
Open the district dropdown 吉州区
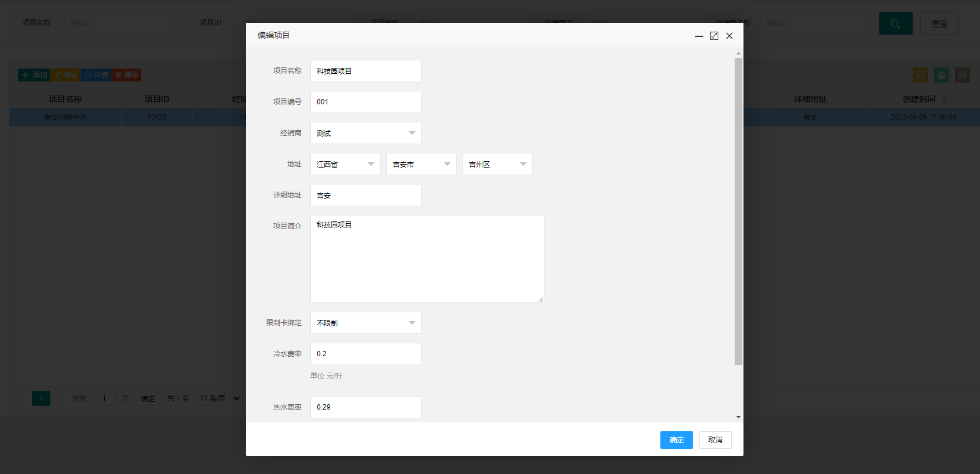[498, 164]
